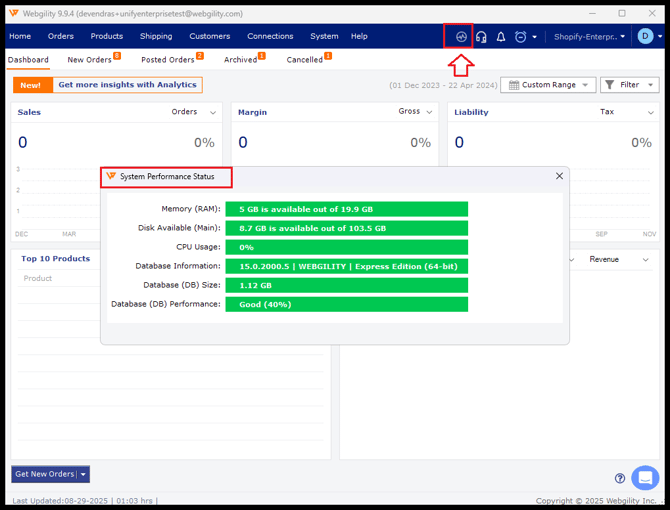
Task: Open the chat bubble widget
Action: pos(645,477)
